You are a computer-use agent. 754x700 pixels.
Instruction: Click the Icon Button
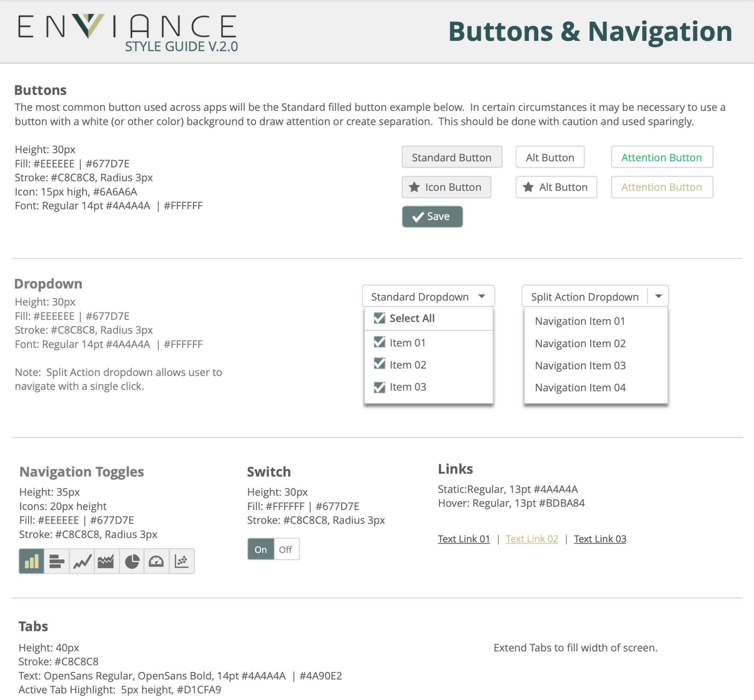[447, 187]
